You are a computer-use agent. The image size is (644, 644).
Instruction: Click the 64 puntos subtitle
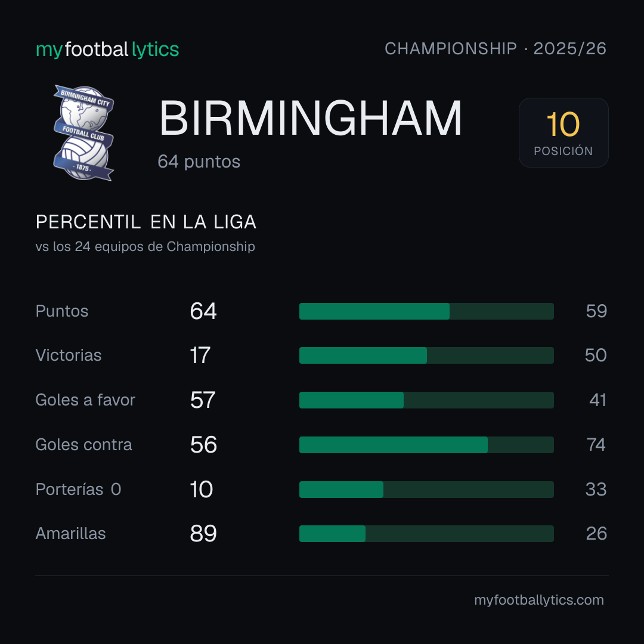[x=199, y=162]
